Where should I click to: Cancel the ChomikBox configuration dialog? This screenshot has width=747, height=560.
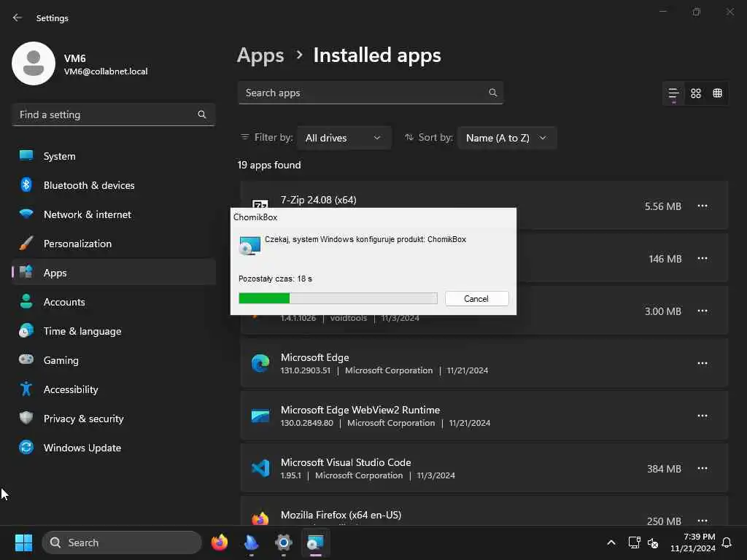[x=477, y=298]
